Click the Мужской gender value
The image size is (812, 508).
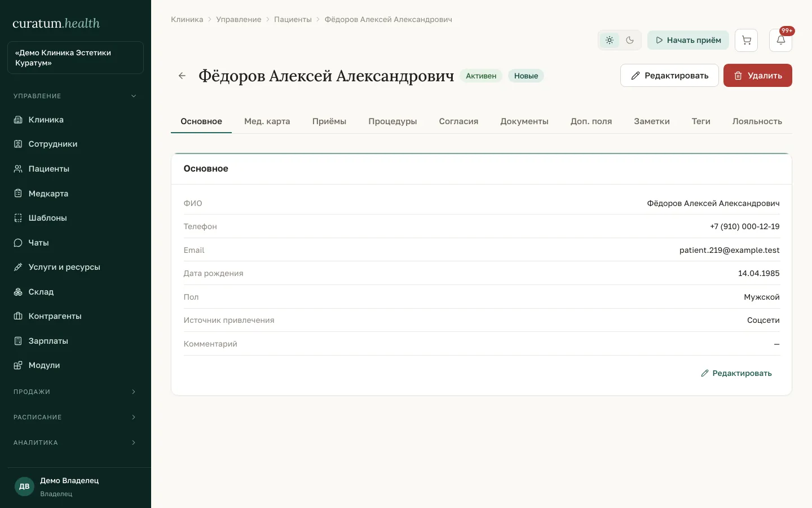(x=762, y=297)
